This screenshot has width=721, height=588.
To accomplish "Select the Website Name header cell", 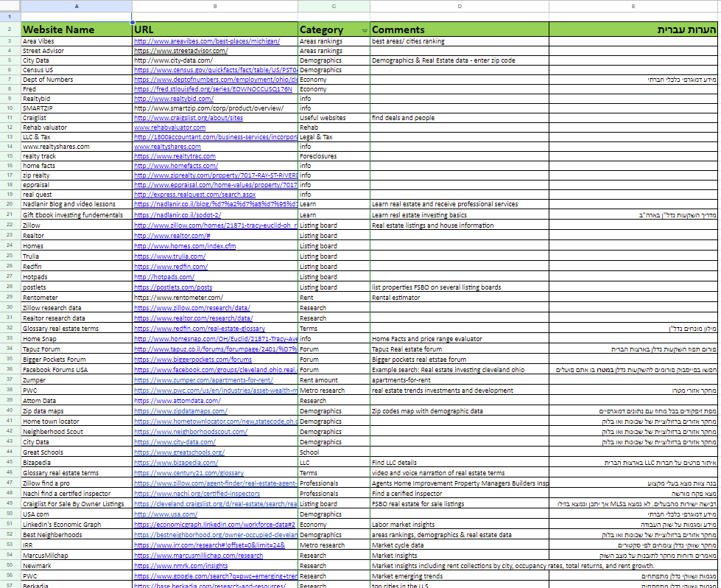I will pyautogui.click(x=77, y=29).
